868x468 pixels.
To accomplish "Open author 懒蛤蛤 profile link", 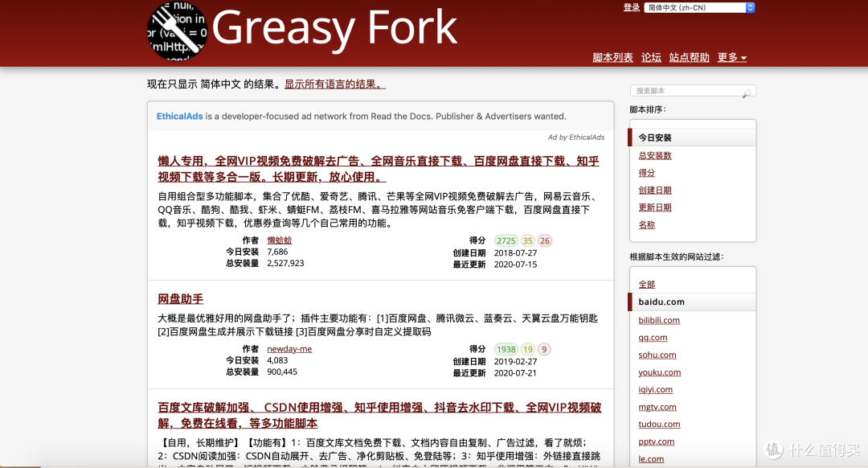I will [279, 240].
